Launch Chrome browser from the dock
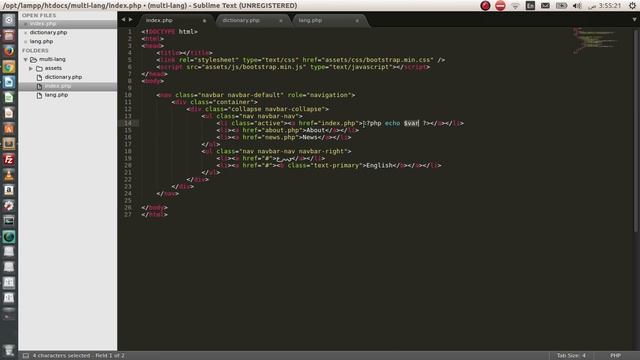Image resolution: width=640 pixels, height=360 pixels. [x=9, y=67]
